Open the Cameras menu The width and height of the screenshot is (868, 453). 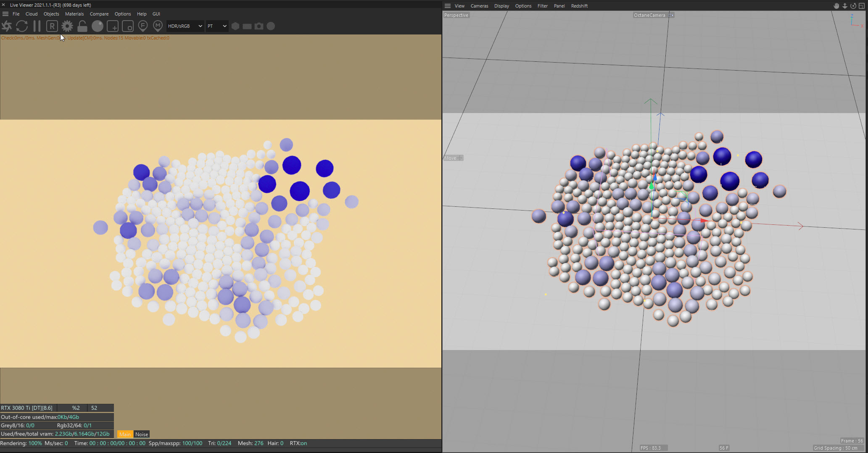point(479,6)
